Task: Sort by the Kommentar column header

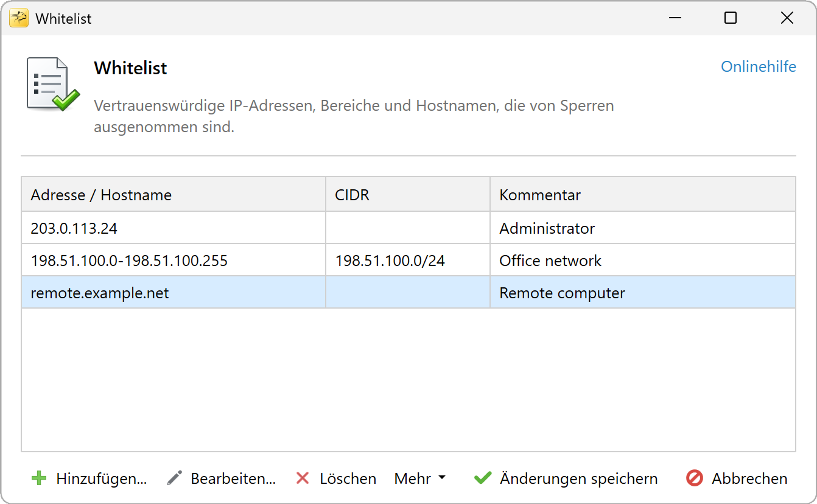Action: coord(643,195)
